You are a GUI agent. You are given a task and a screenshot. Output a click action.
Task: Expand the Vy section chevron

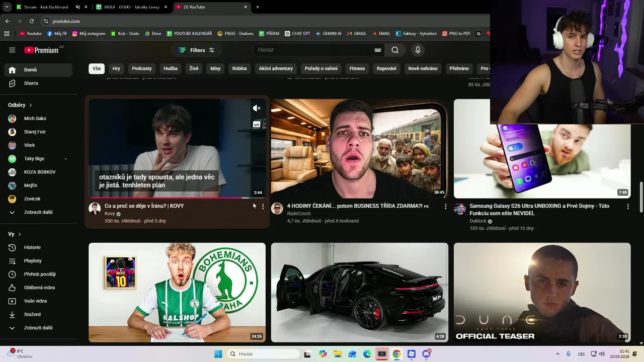click(20, 234)
